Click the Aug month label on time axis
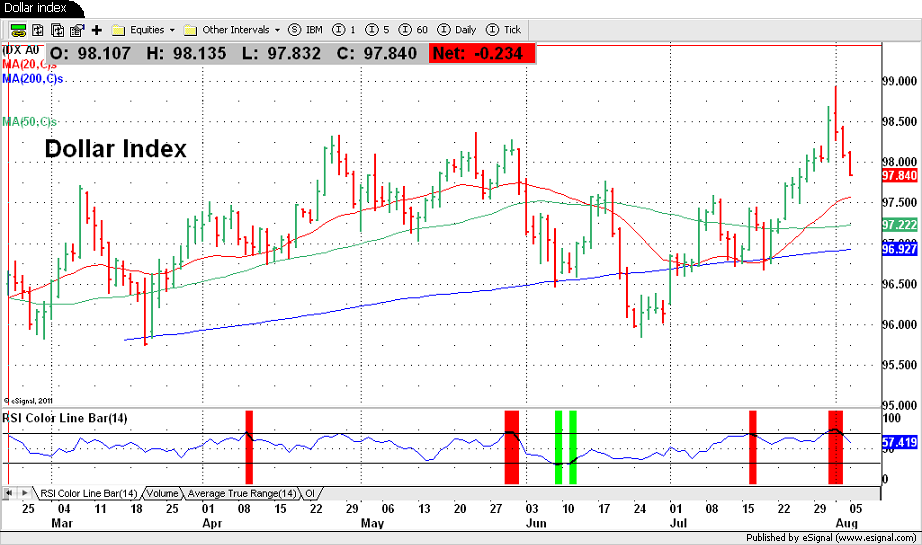This screenshot has width=922, height=545. click(847, 523)
